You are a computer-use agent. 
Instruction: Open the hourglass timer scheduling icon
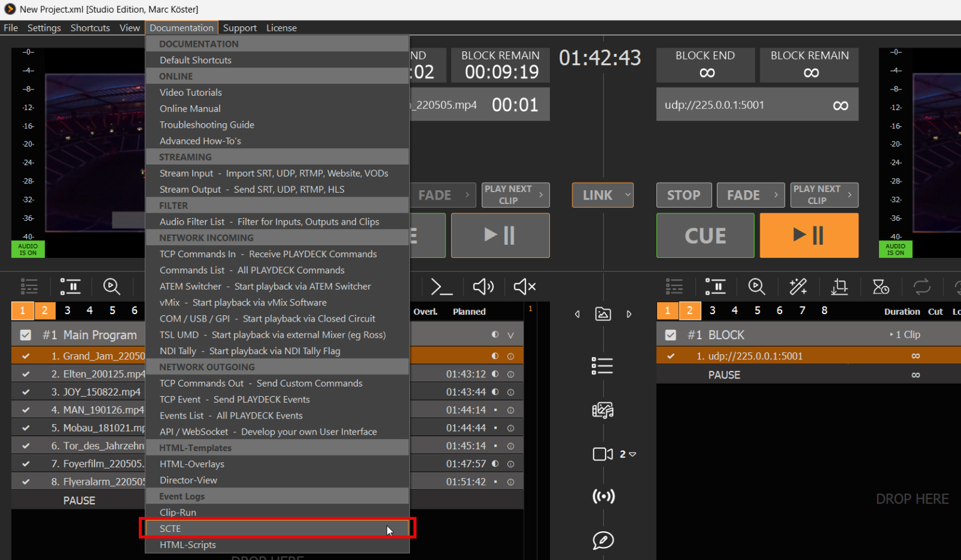[x=880, y=287]
